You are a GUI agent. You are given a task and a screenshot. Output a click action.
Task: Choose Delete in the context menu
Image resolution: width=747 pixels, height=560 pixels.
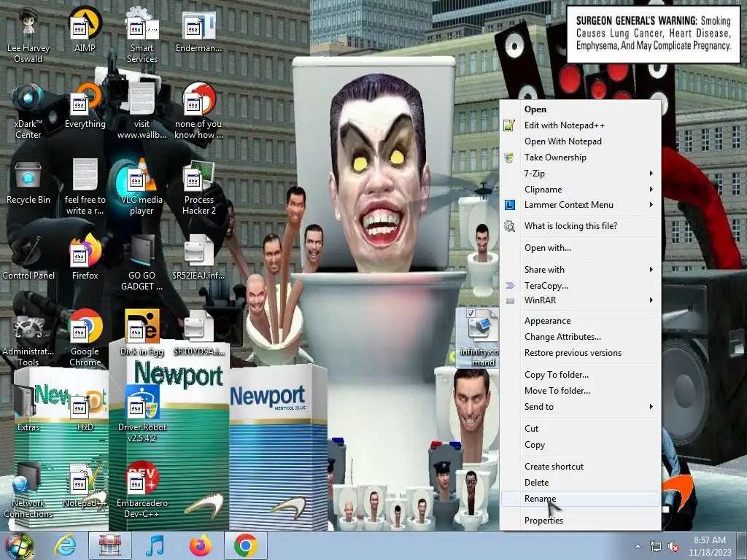click(581, 483)
